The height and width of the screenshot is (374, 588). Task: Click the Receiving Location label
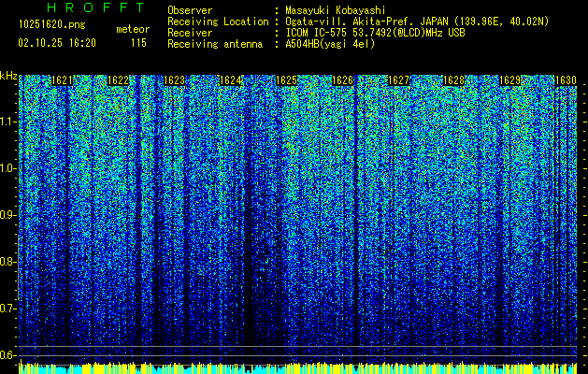pyautogui.click(x=218, y=22)
